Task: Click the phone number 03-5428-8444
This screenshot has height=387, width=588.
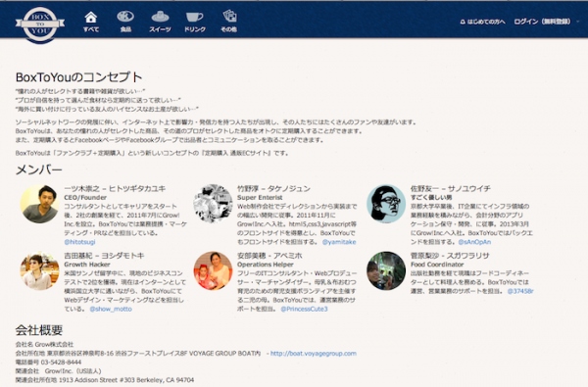Action: click(x=61, y=363)
